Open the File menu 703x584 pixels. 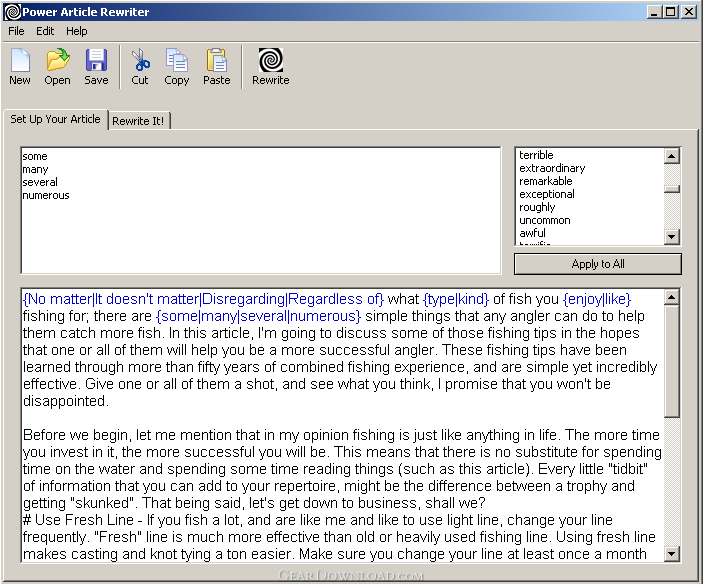[16, 31]
